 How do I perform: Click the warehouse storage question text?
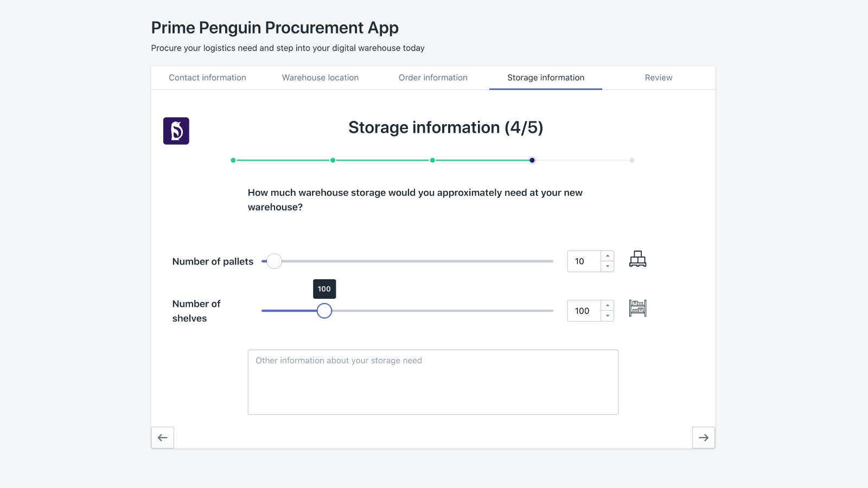point(415,200)
